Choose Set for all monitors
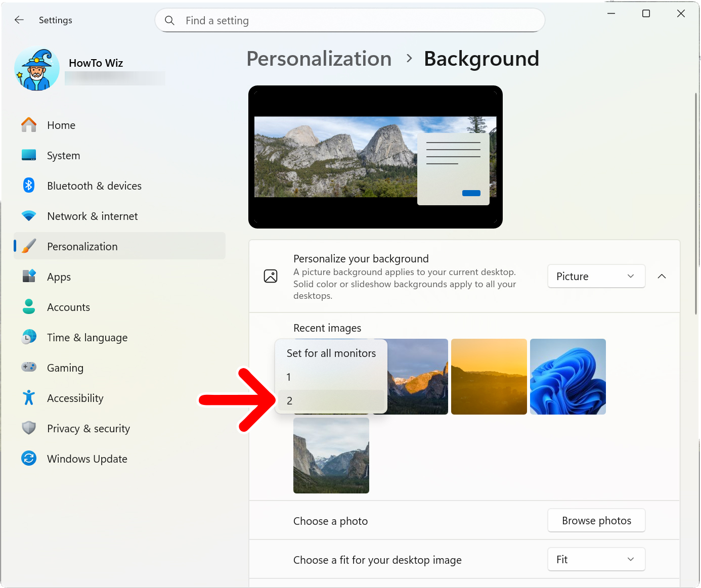This screenshot has width=701, height=588. (x=331, y=353)
